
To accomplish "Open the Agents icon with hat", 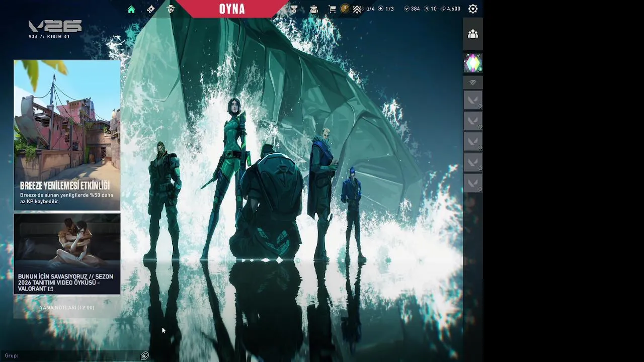I will tap(171, 9).
